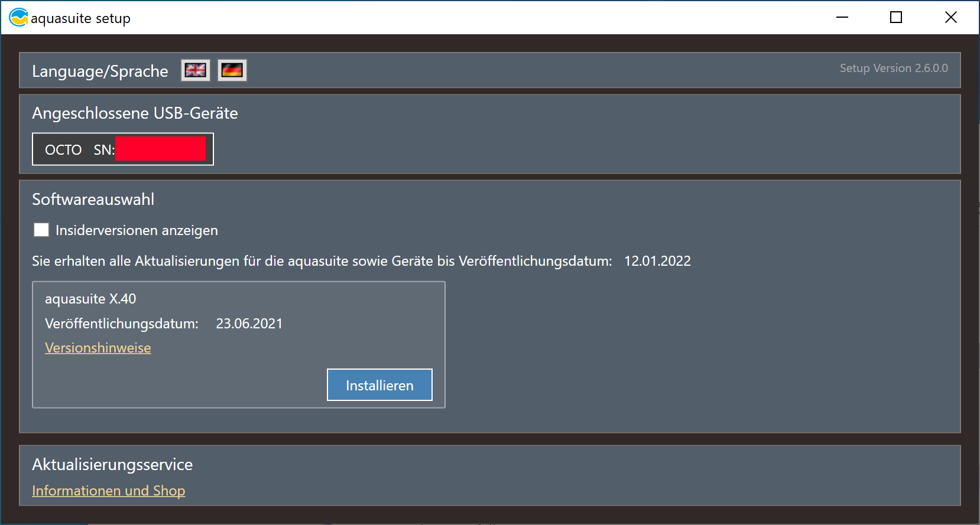This screenshot has height=525, width=980.
Task: Click the aquasuite logo in title bar
Action: pos(18,18)
